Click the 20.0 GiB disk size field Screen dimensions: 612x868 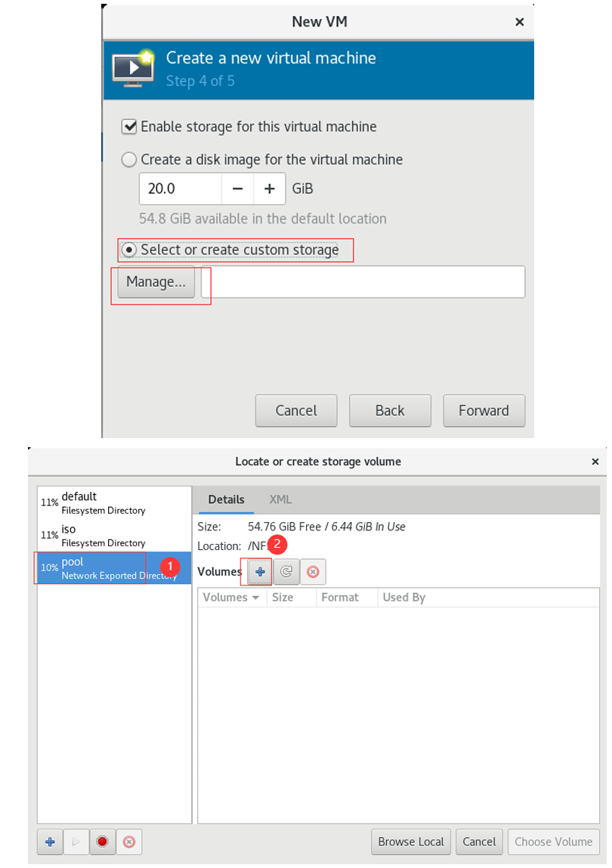(181, 189)
